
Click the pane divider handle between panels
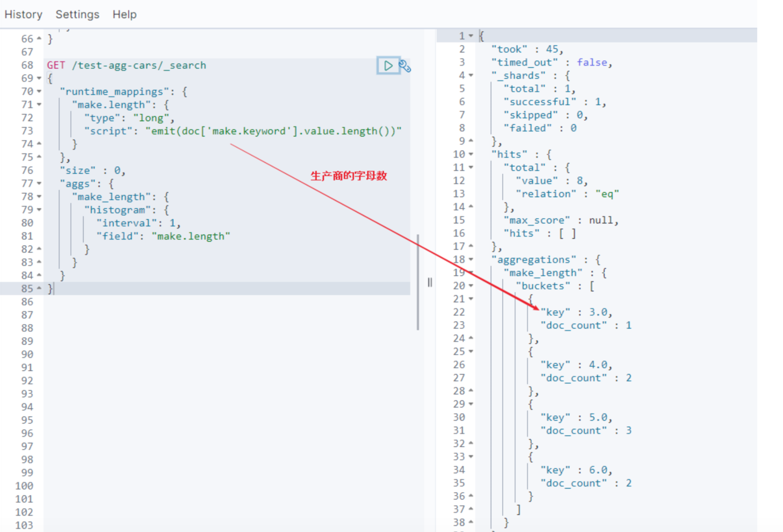[x=430, y=282]
